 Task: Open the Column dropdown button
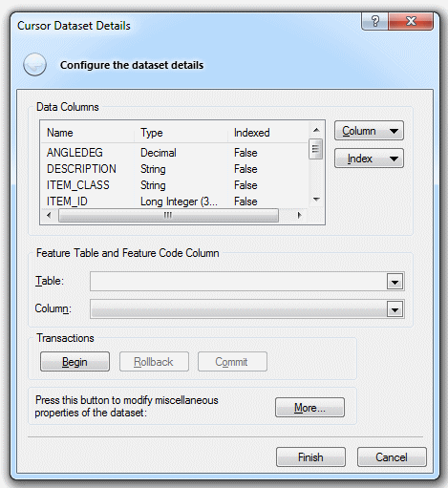(369, 131)
